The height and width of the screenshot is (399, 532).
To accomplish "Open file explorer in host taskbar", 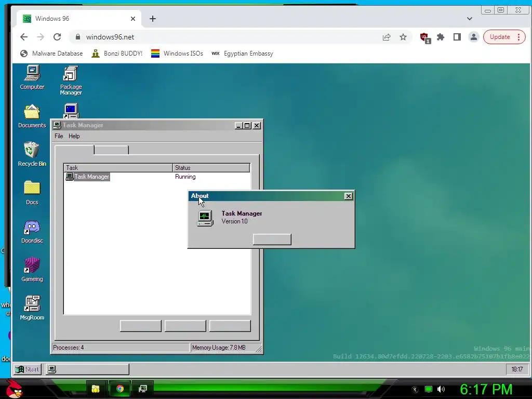I will pyautogui.click(x=96, y=389).
